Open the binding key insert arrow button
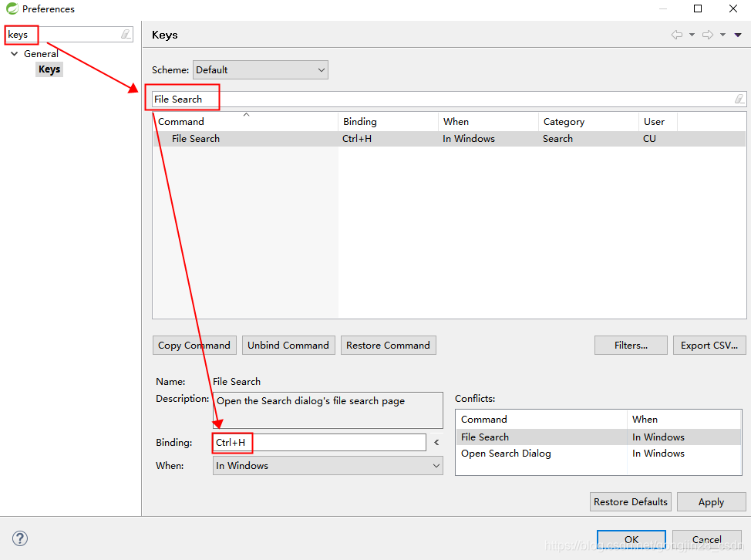 coord(436,442)
